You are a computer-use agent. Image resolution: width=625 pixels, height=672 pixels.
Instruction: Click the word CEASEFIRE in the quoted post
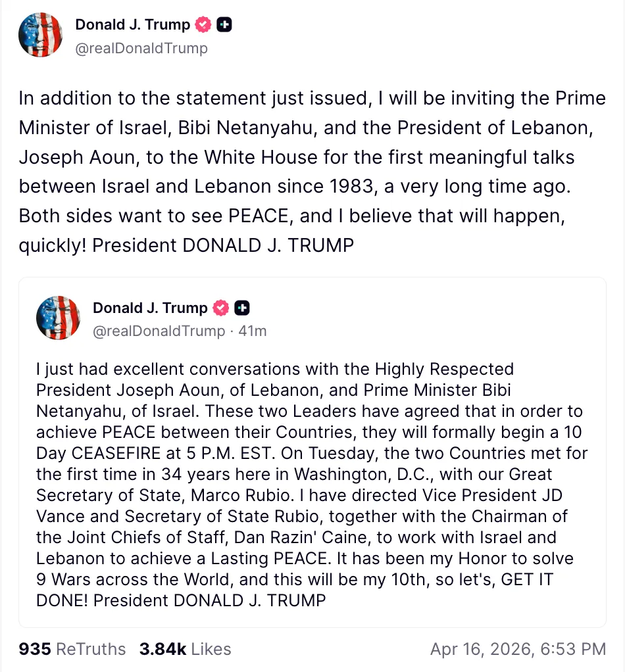coord(125,454)
